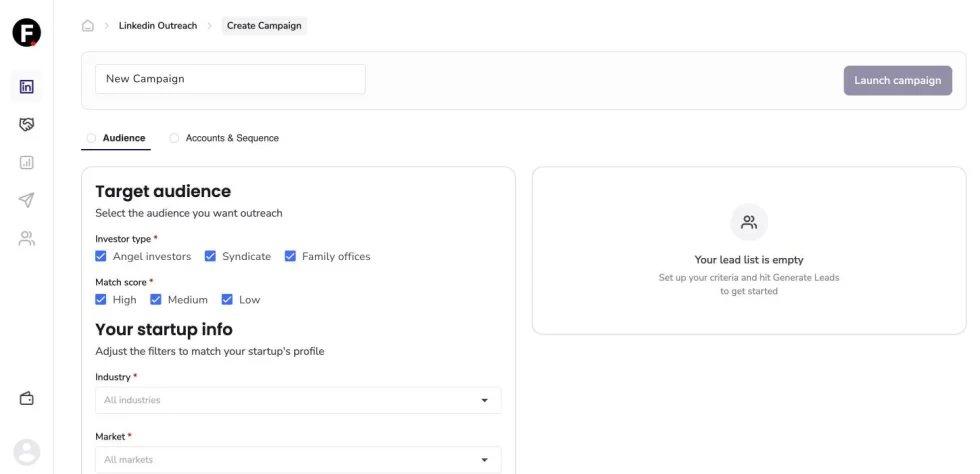Open the people contacts sidebar icon
This screenshot has height=474, width=980.
click(26, 238)
